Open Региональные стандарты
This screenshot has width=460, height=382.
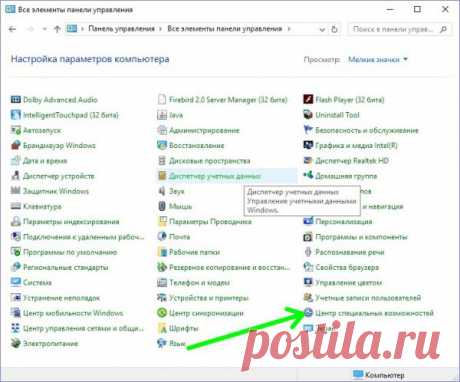[66, 267]
